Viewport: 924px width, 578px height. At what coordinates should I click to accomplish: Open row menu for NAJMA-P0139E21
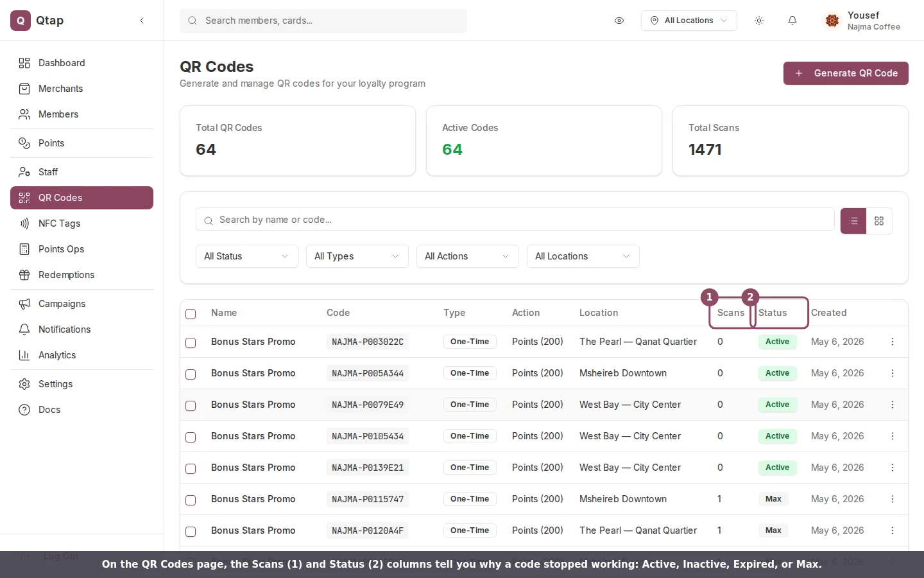(893, 468)
